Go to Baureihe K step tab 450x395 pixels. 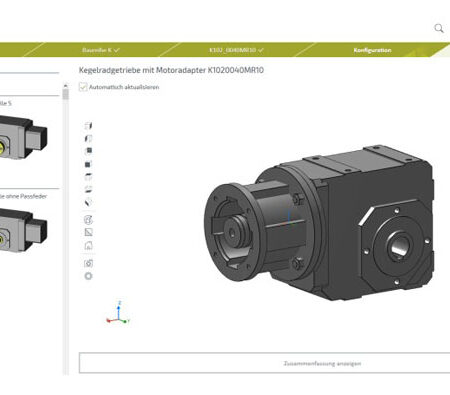(100, 50)
